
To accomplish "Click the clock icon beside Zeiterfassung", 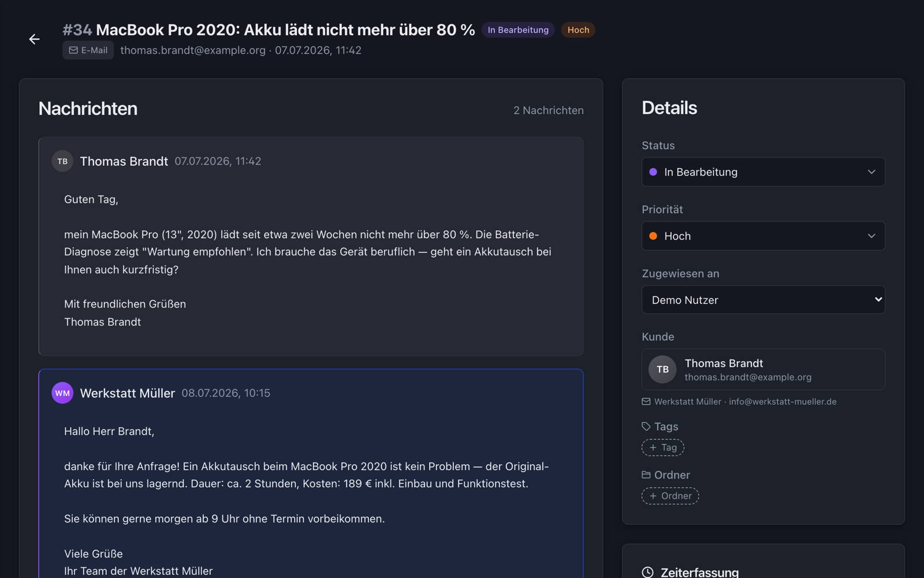I will point(648,572).
